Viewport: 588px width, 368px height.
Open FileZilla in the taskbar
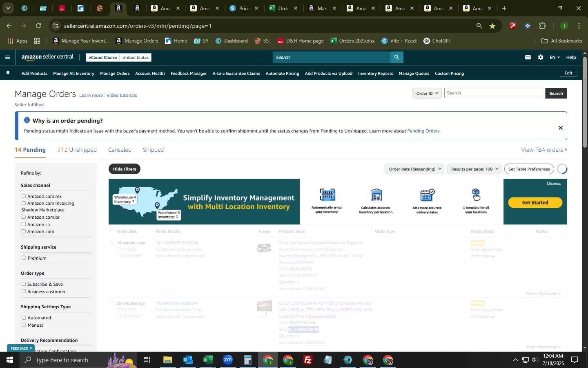(308, 360)
